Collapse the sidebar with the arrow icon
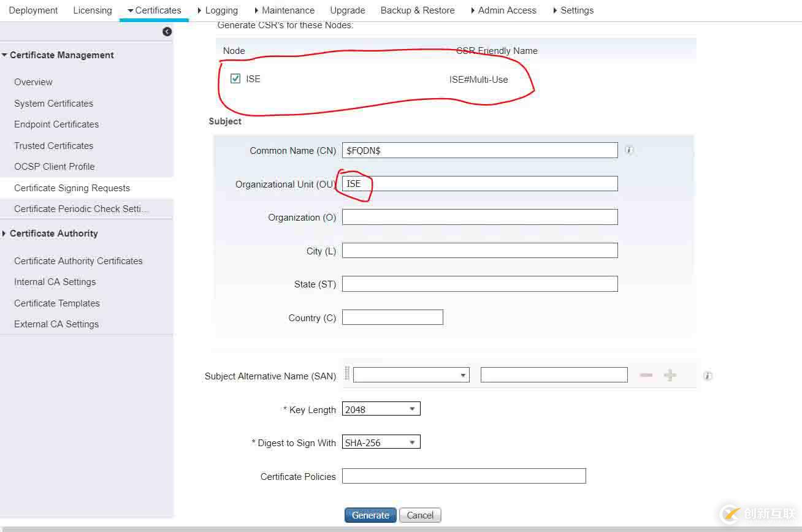Viewport: 802px width, 532px height. point(167,32)
